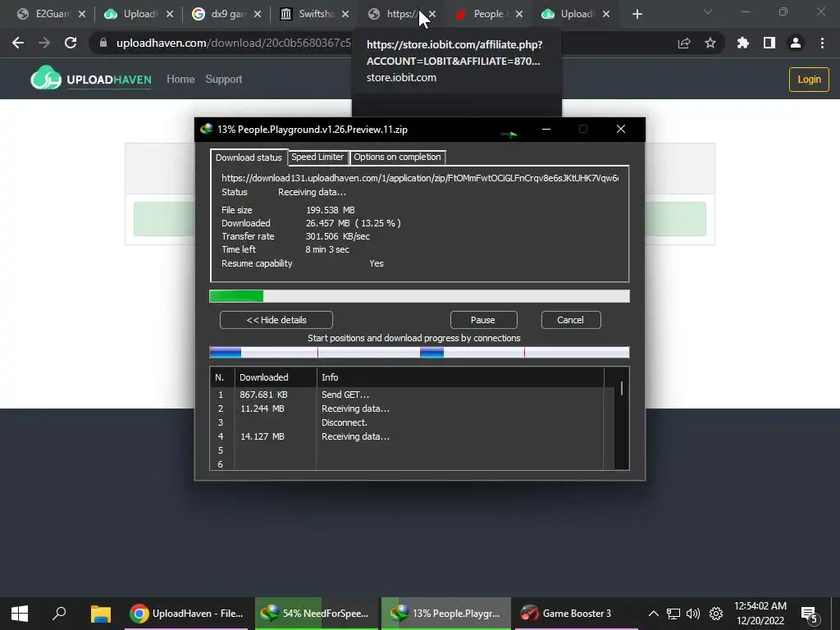
Task: Click the IDM icon in dialog title
Action: click(206, 129)
